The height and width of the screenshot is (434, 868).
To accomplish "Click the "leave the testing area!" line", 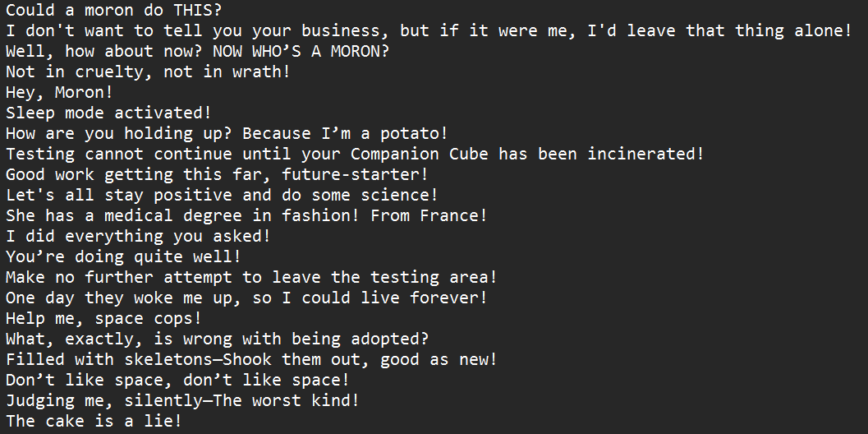I will [251, 277].
